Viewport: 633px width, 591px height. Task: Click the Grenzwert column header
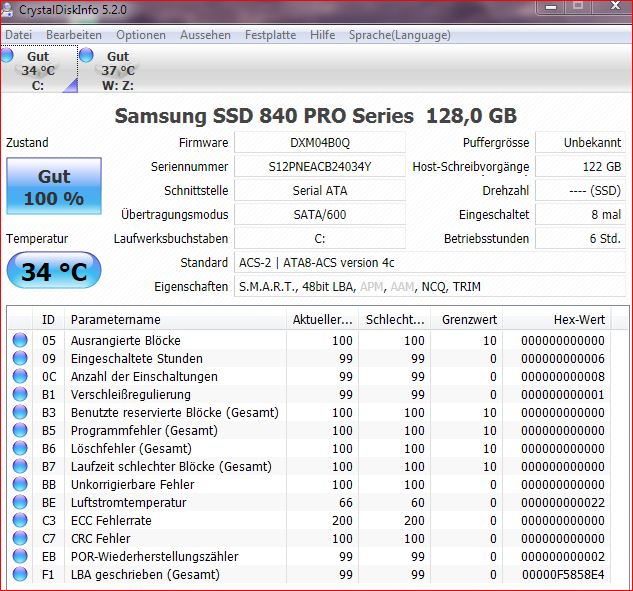point(467,320)
